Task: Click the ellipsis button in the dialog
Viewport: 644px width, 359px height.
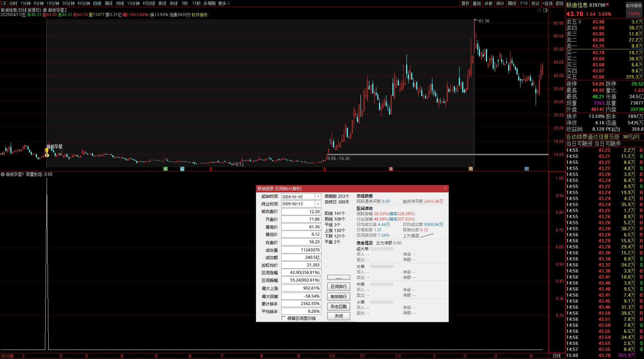Action: coord(339,278)
